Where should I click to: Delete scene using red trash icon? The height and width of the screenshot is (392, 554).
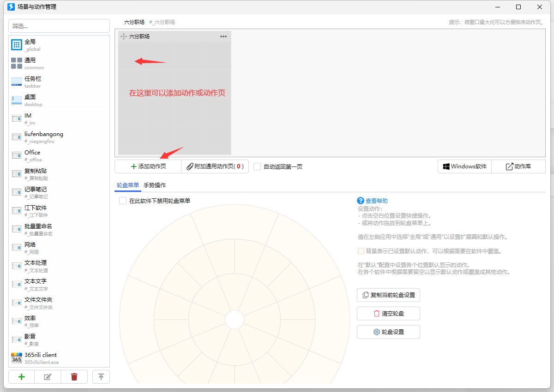(74, 377)
